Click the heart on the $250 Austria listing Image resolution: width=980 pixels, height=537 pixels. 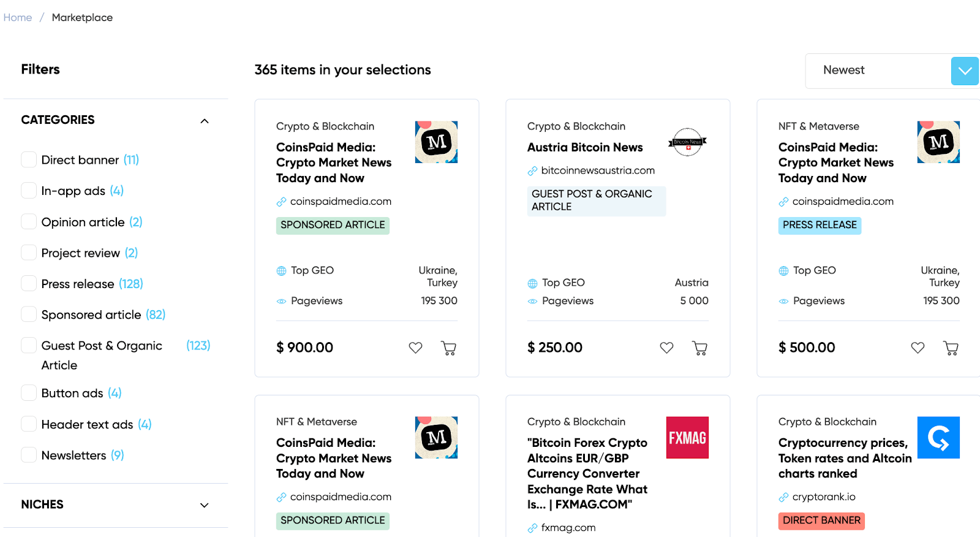point(666,348)
